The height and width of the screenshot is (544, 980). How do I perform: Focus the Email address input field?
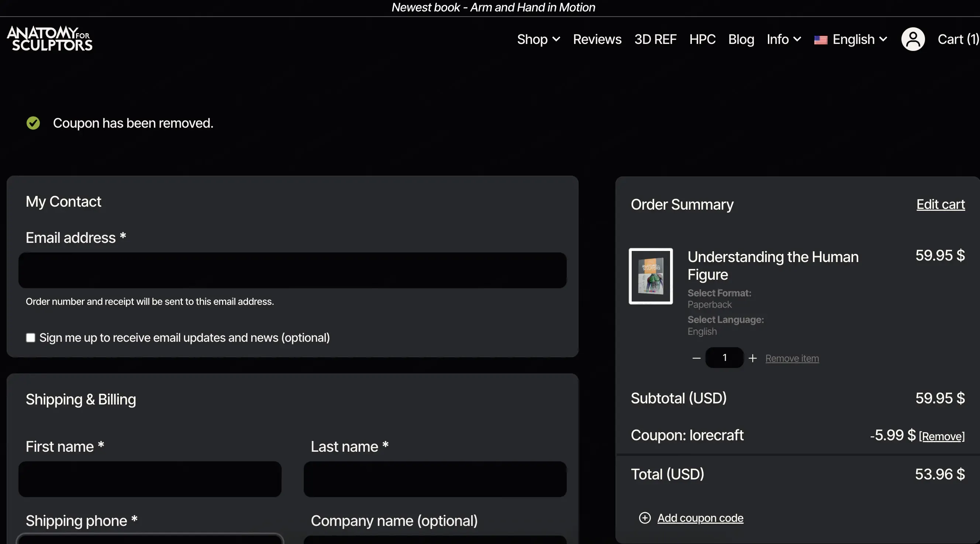(x=292, y=270)
